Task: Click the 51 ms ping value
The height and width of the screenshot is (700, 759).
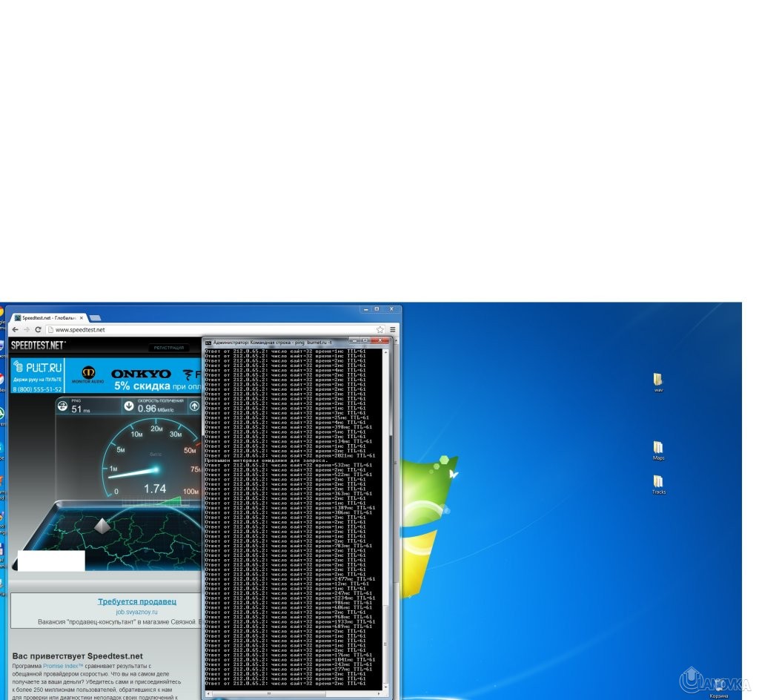Action: [x=80, y=409]
